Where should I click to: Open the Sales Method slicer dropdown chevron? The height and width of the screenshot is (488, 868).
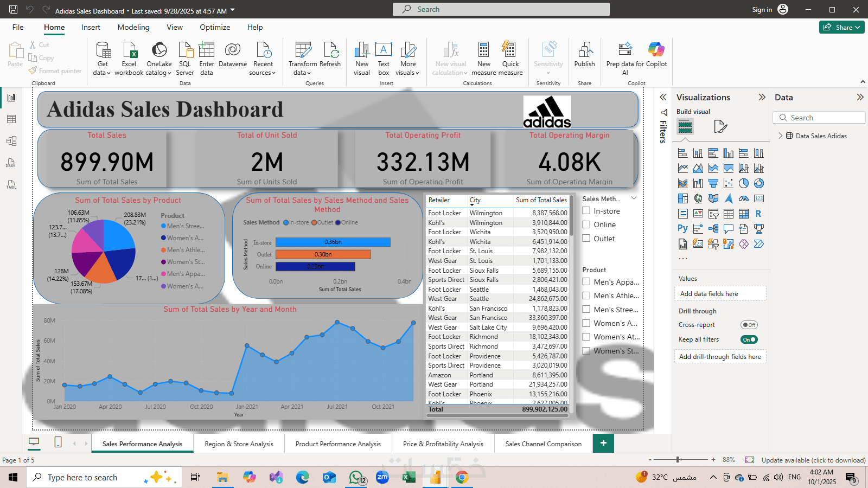pos(634,198)
